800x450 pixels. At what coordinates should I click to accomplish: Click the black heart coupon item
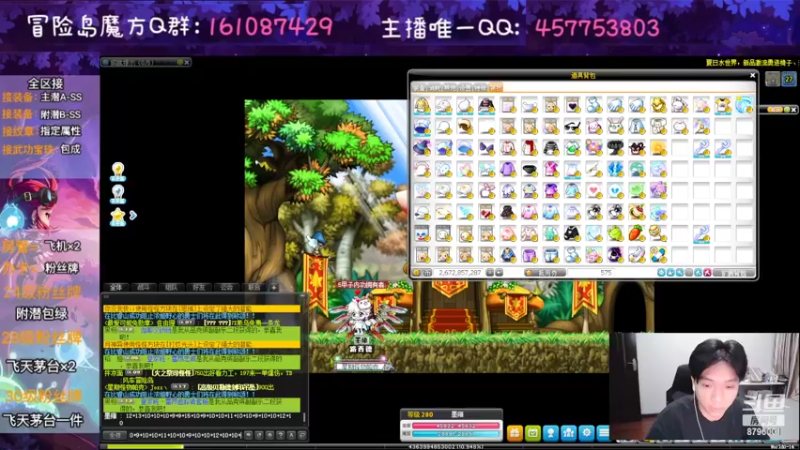572,105
